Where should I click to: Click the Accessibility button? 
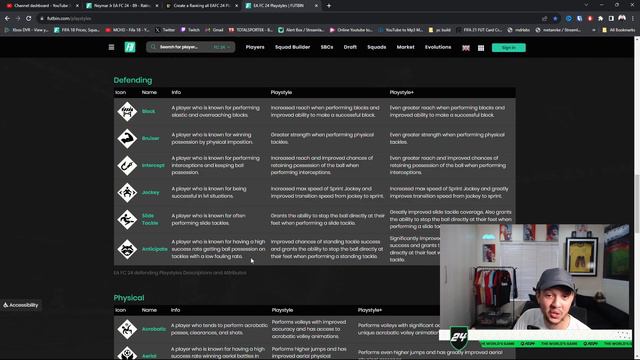pos(21,305)
